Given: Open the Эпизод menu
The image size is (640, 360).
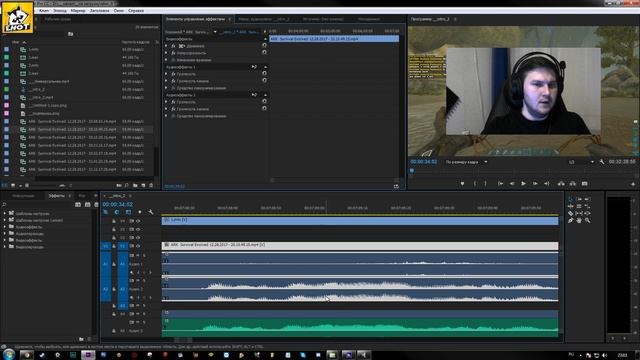Looking at the screenshot, I should coord(60,11).
